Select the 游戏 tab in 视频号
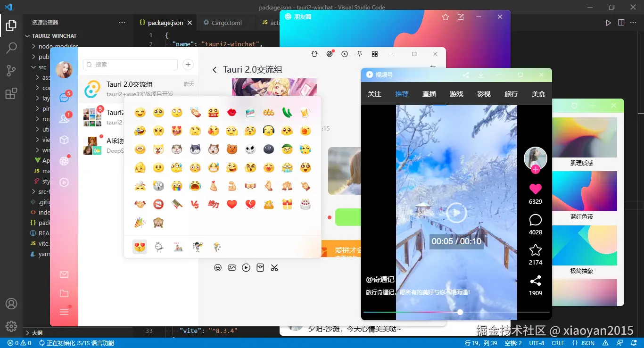The image size is (644, 348). (457, 94)
